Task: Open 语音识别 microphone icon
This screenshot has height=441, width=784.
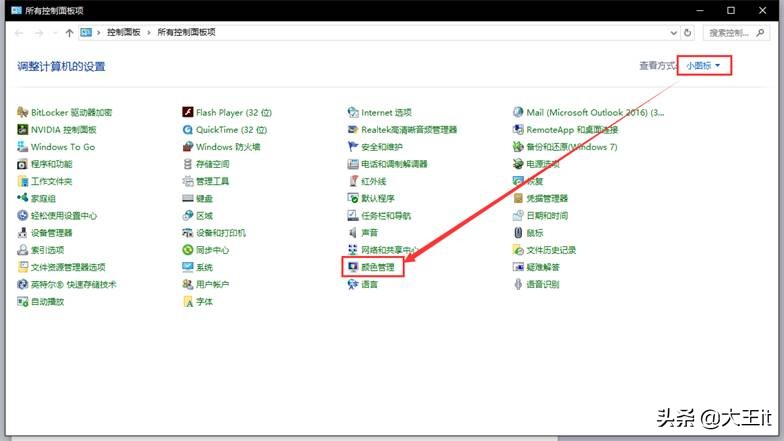Action: [x=518, y=284]
